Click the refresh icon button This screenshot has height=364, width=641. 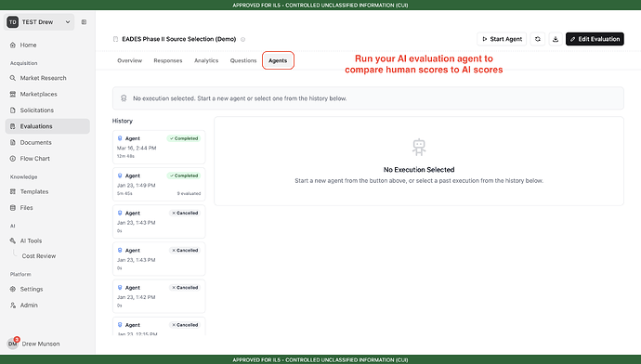click(538, 39)
